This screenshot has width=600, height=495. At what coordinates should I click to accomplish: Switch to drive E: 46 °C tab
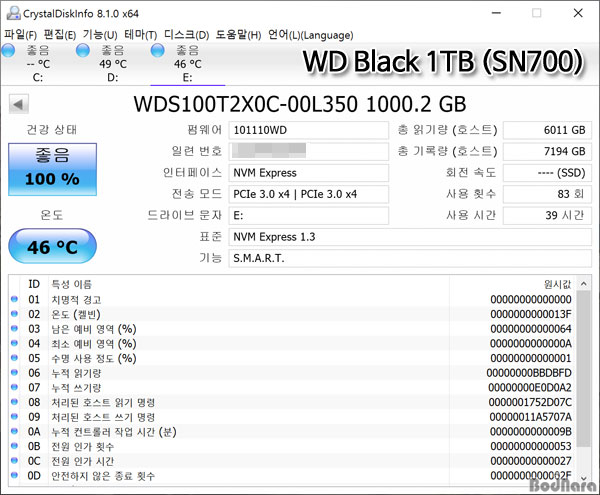coord(188,64)
